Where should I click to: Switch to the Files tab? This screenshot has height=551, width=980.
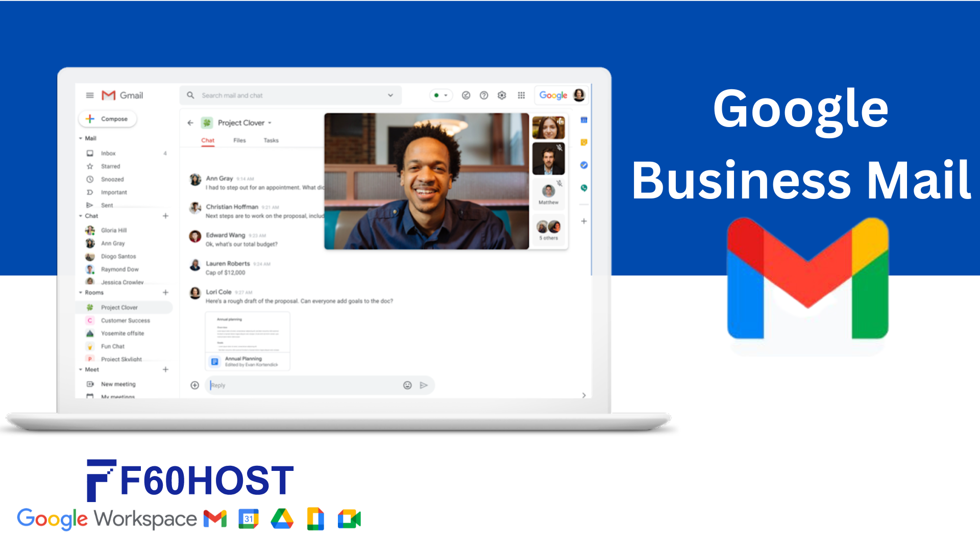pos(239,140)
